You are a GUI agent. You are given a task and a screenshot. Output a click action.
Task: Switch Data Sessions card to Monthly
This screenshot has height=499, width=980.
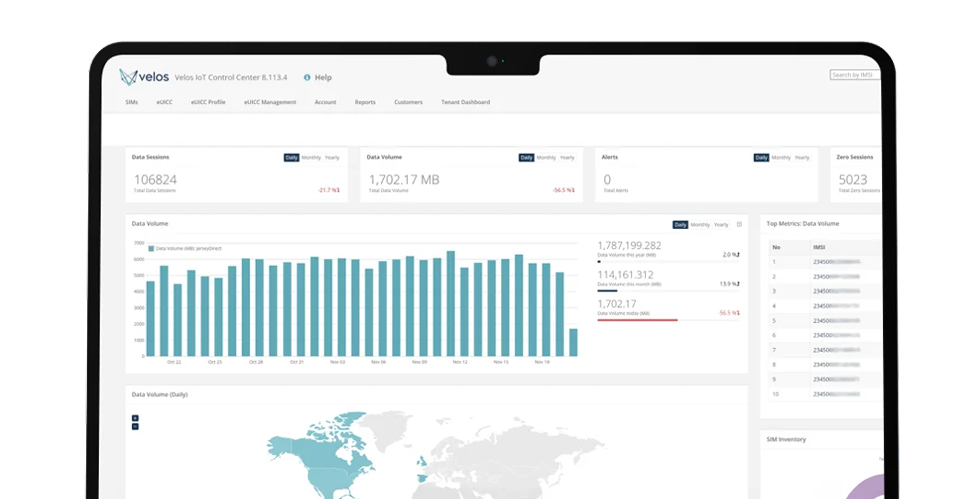311,157
